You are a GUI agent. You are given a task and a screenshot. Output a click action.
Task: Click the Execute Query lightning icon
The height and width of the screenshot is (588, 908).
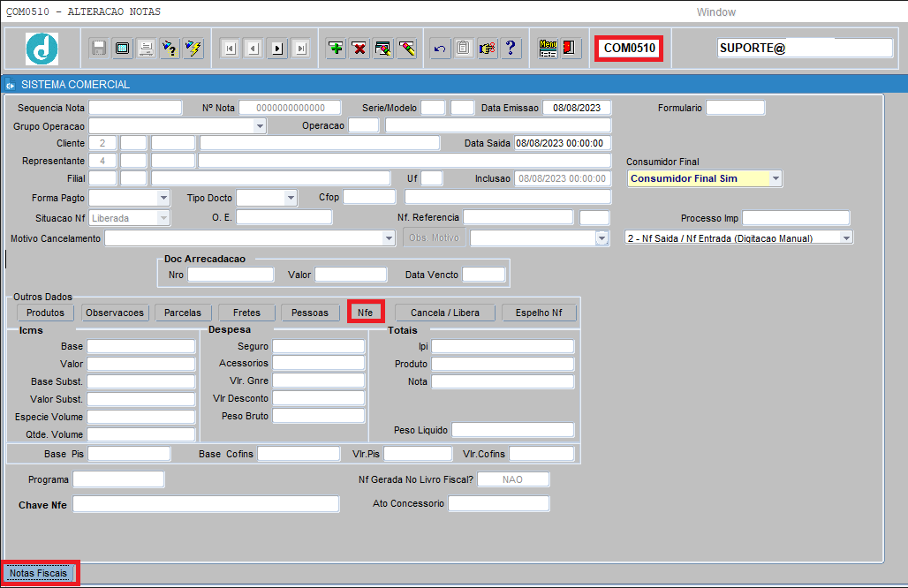pyautogui.click(x=193, y=48)
